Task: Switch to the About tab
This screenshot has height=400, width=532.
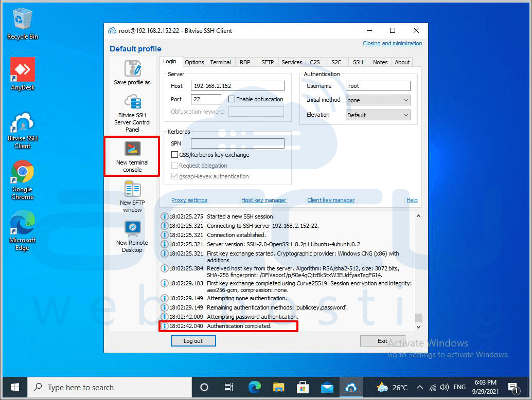Action: (402, 62)
